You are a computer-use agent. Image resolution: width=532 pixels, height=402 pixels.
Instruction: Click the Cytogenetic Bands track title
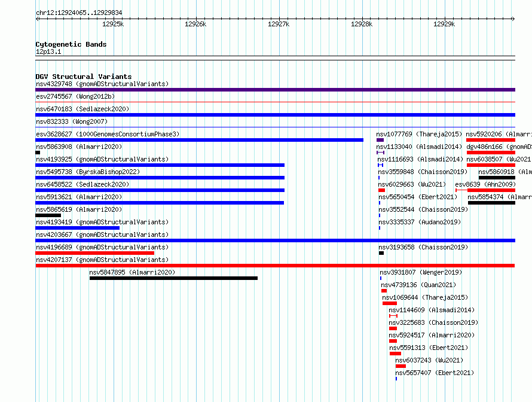(71, 44)
